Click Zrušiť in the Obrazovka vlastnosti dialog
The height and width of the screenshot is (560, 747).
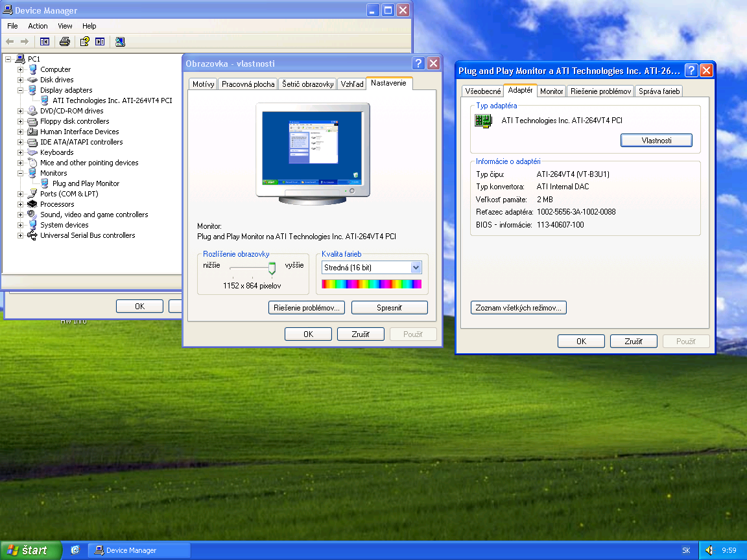click(360, 334)
